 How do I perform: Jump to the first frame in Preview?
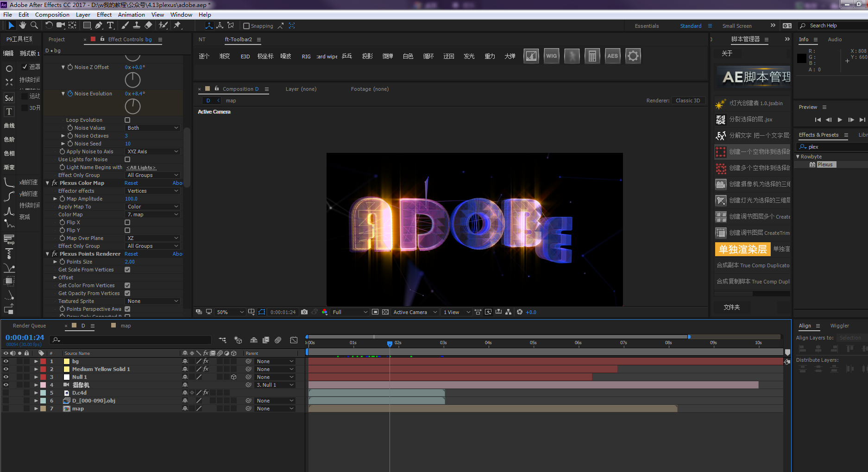pyautogui.click(x=818, y=120)
